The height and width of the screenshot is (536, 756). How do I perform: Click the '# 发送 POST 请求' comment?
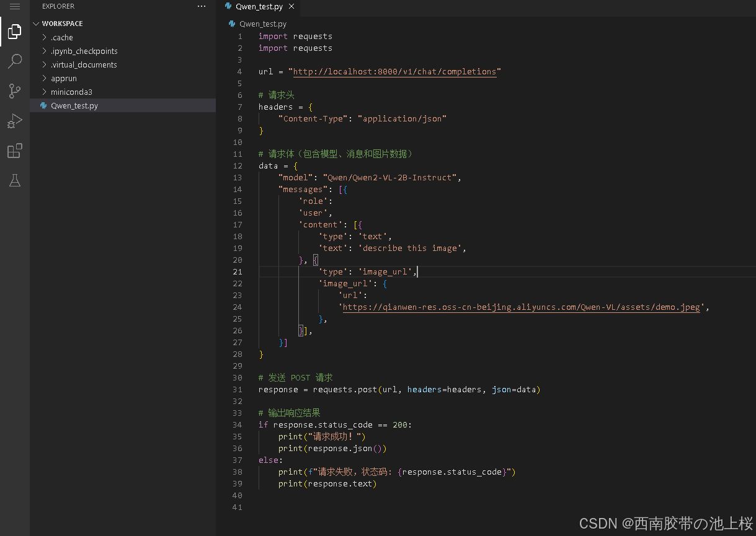click(x=296, y=378)
